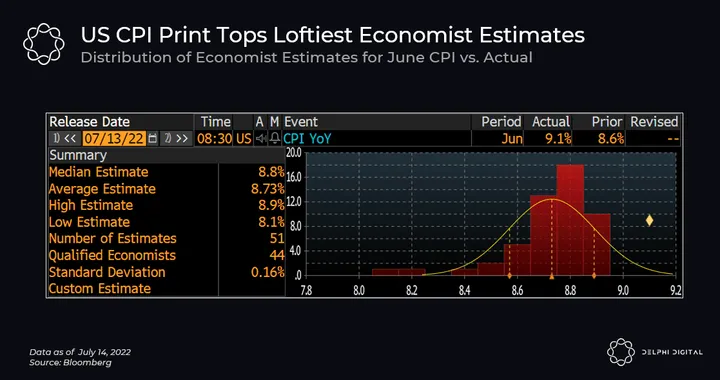The height and width of the screenshot is (380, 720).
Task: Toggle the speaker alert icon
Action: (261, 138)
